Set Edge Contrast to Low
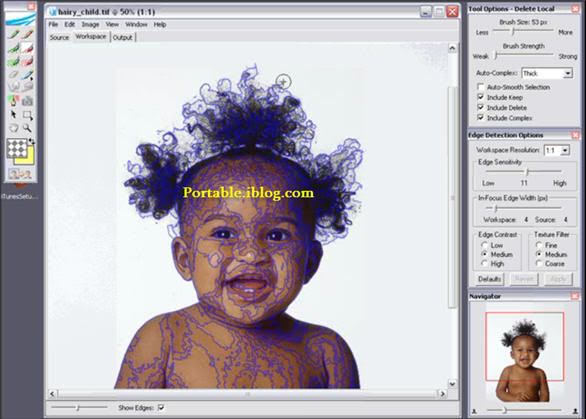The height and width of the screenshot is (419, 586). tap(485, 245)
